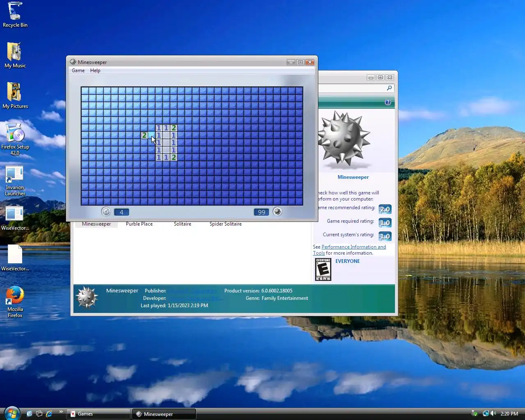Screen dimensions: 525x420
Task: Select the Firefox Setup 42.0 installer icon
Action: coord(15,139)
